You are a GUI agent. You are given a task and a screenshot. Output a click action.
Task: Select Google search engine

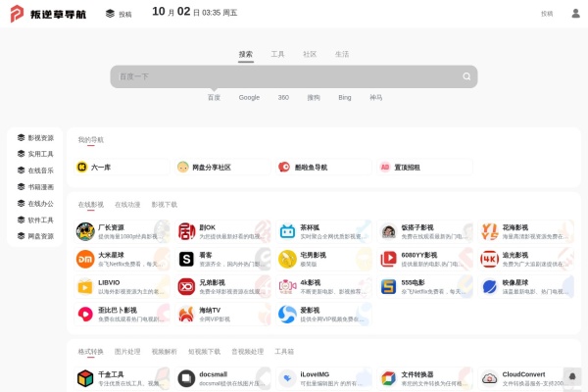(249, 98)
